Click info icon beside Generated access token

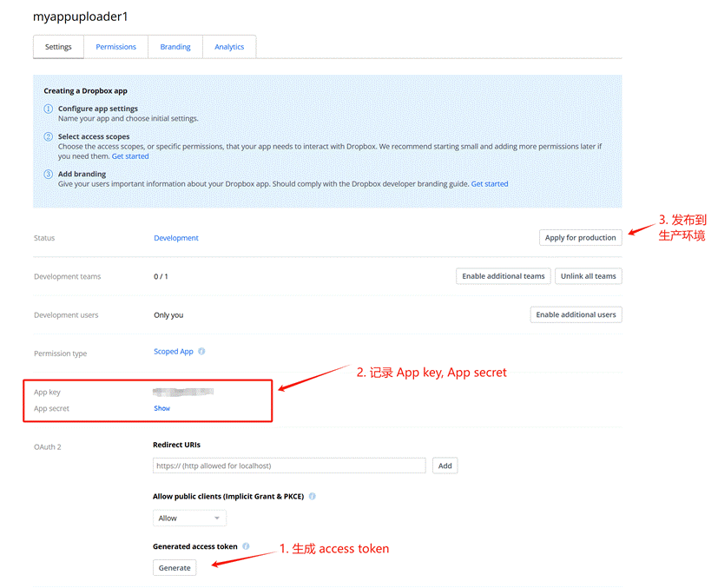click(246, 545)
